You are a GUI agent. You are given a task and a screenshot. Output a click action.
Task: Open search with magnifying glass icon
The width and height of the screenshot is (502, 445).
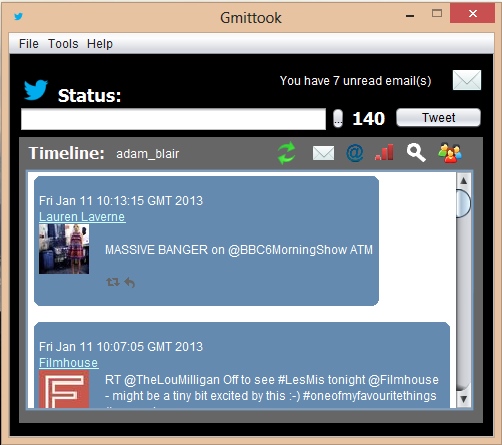(416, 153)
